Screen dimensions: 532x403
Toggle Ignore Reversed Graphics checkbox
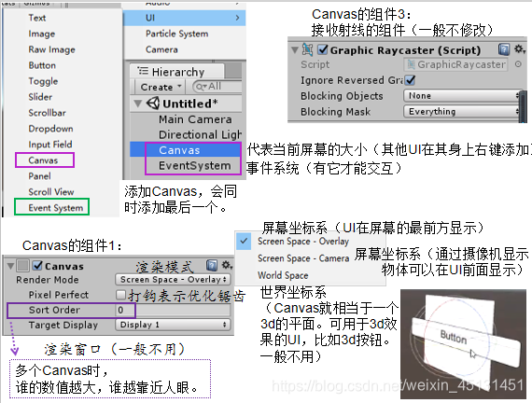[410, 80]
